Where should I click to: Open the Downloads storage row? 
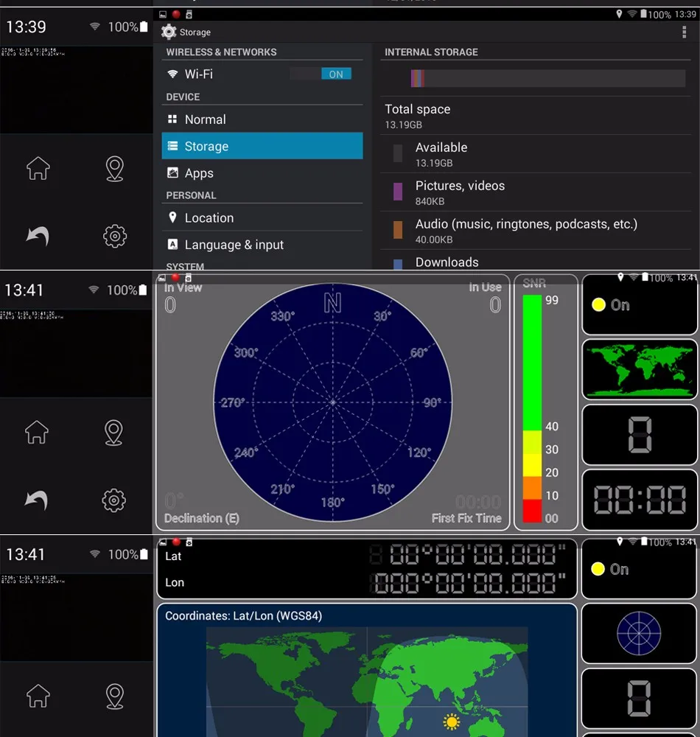535,260
